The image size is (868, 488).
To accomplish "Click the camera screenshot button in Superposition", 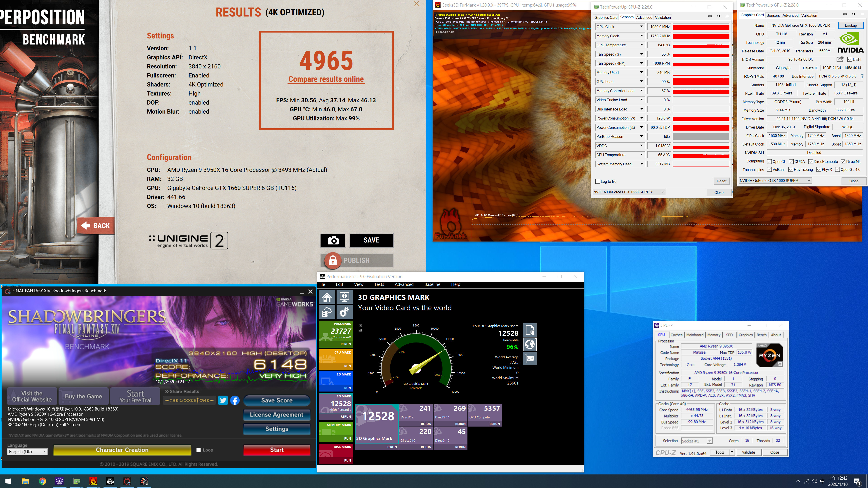I will pyautogui.click(x=333, y=240).
